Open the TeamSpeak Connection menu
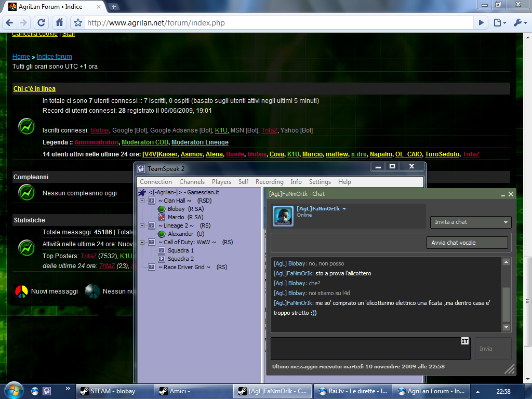 (x=156, y=182)
